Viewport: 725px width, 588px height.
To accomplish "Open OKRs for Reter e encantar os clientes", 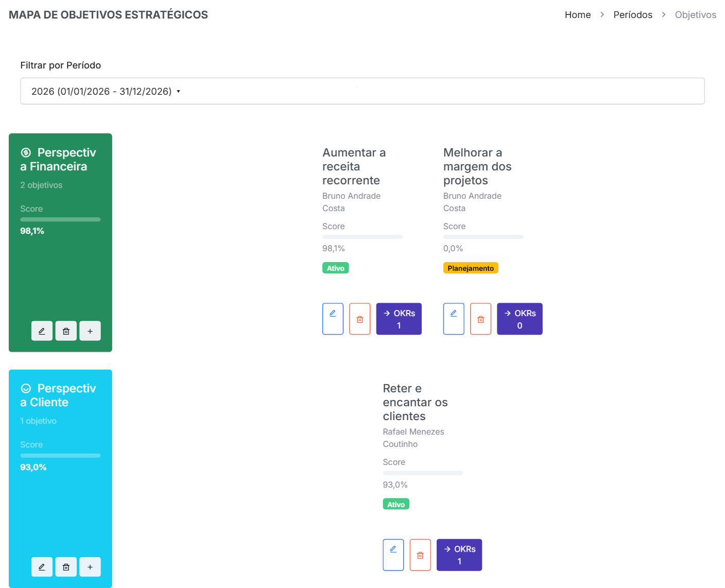I will (x=459, y=555).
